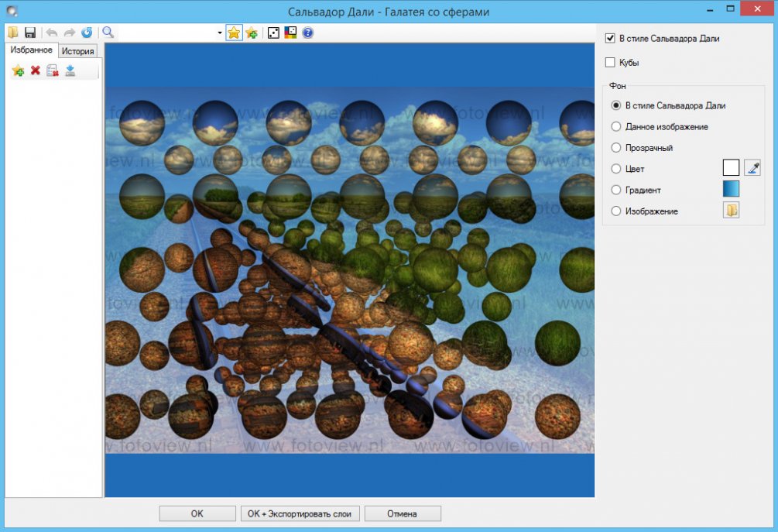Toggle the favorites panel star icon
Viewport: 778px width, 532px height.
click(x=234, y=33)
